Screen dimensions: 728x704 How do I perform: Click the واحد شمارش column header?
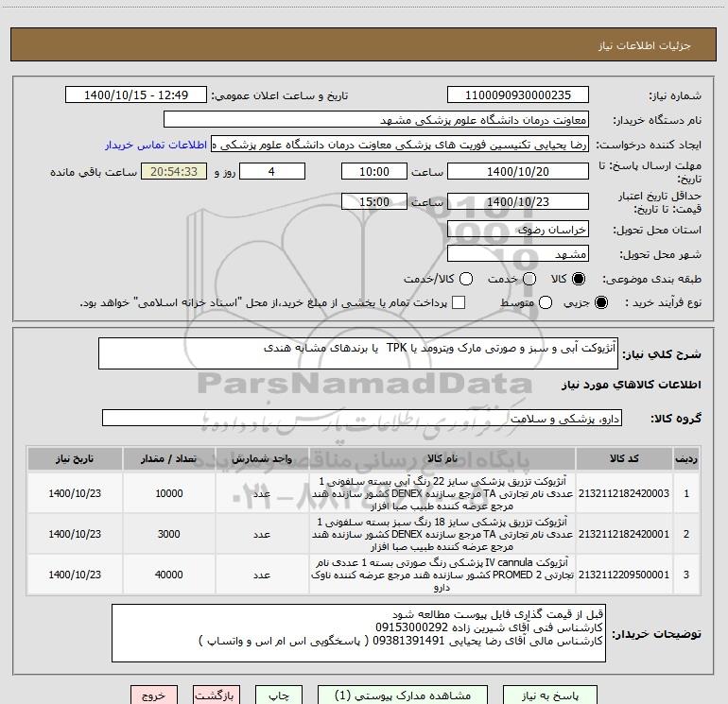click(x=262, y=458)
